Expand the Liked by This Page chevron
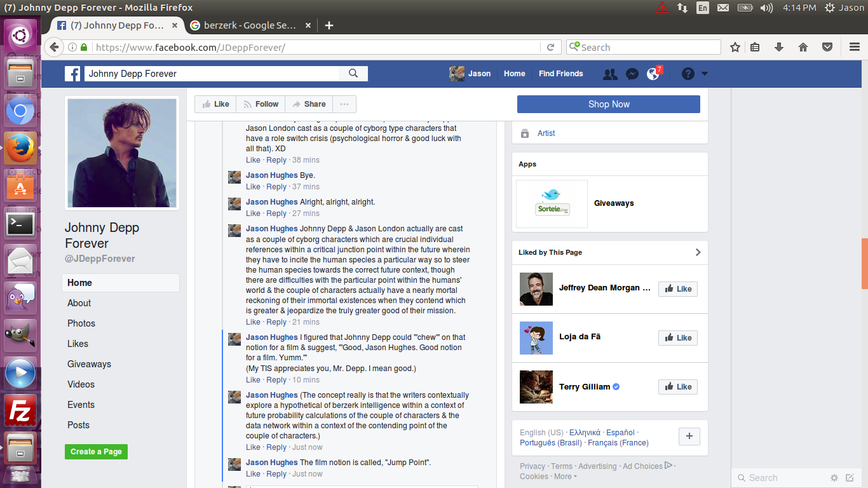 click(x=698, y=252)
